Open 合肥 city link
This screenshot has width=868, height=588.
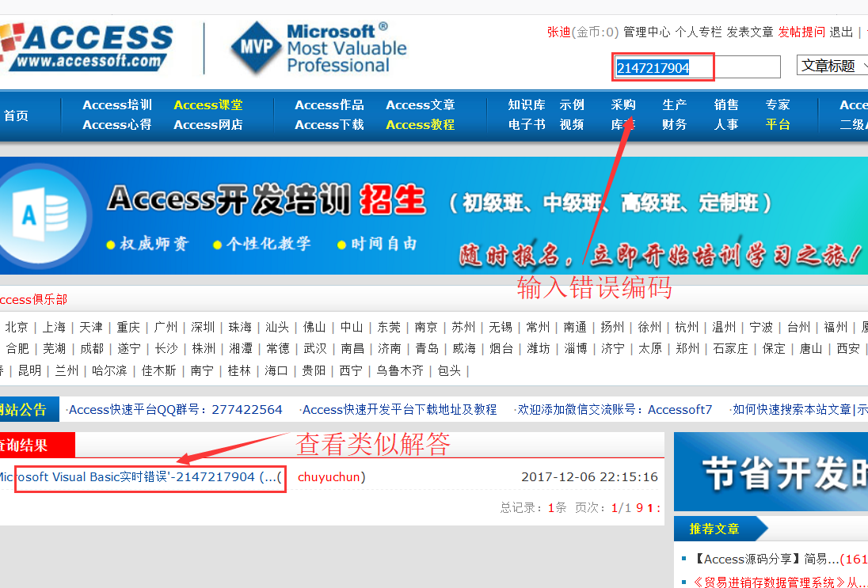pos(17,348)
